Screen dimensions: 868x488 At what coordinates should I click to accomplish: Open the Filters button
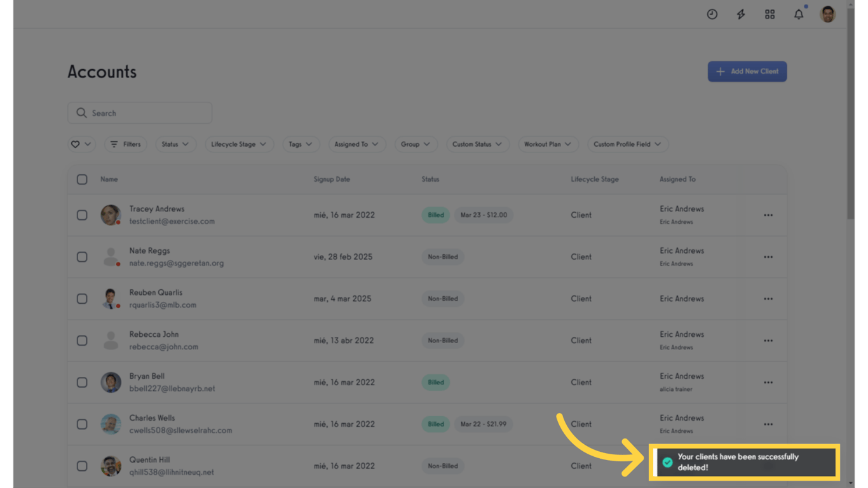[x=125, y=144]
